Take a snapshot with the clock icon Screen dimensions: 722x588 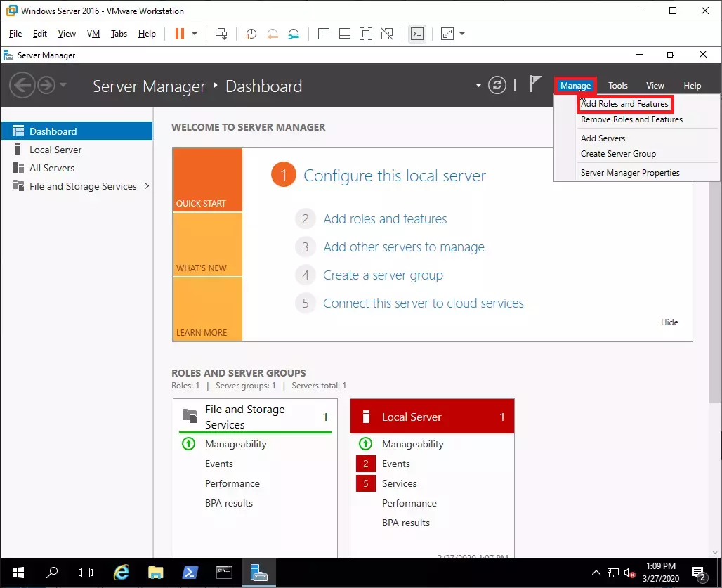click(251, 34)
